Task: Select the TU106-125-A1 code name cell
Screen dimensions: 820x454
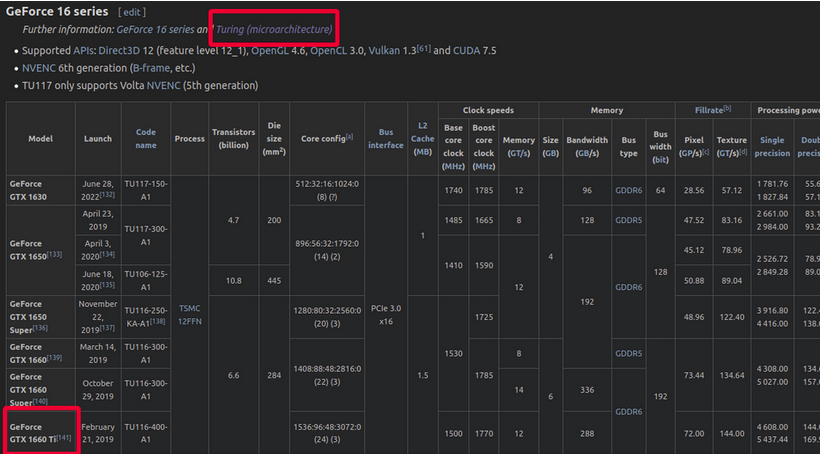Action: pyautogui.click(x=145, y=280)
